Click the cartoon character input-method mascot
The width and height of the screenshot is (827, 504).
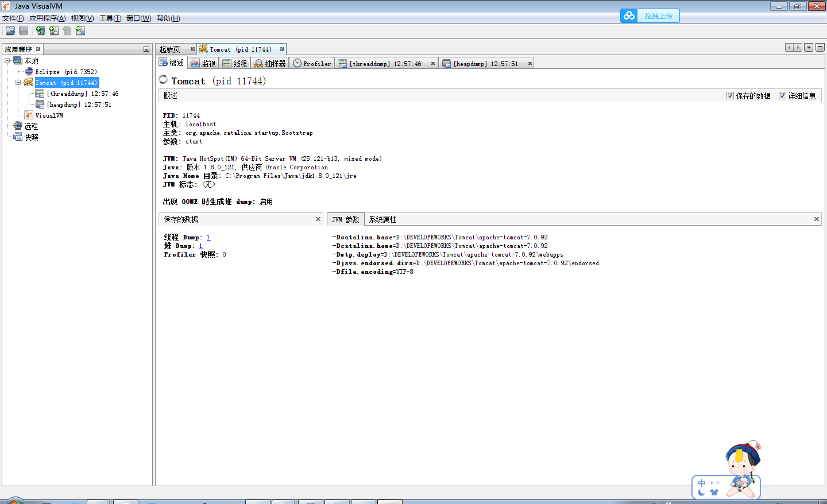743,470
